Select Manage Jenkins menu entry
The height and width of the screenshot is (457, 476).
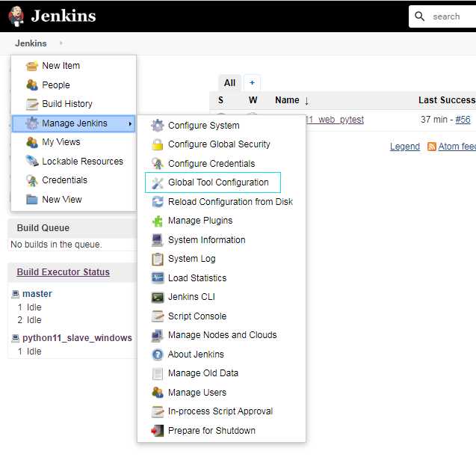73,123
